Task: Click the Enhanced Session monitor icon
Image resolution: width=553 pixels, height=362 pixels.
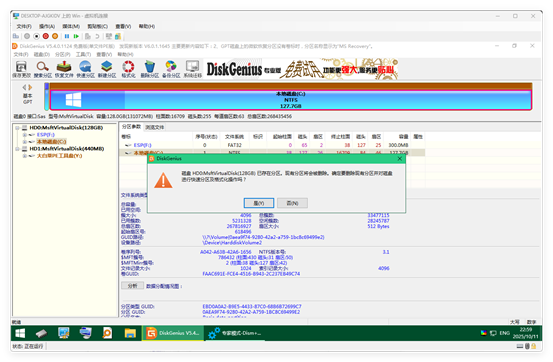Action: pyautogui.click(x=109, y=36)
